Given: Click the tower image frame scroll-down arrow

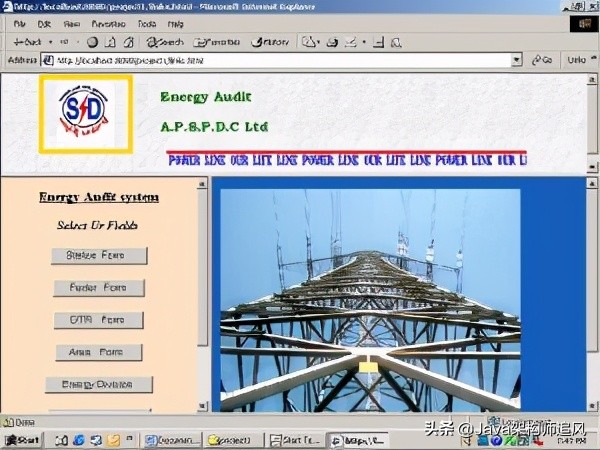Looking at the screenshot, I should coord(592,406).
